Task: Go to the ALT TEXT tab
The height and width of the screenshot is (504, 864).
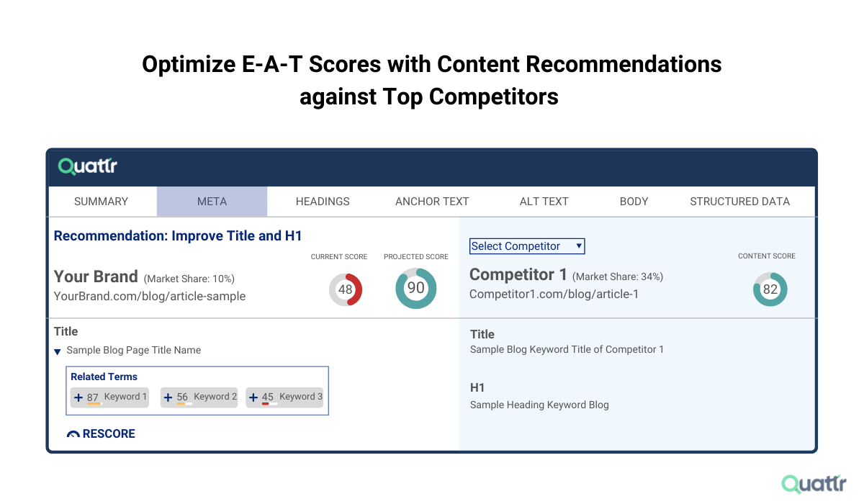Action: pyautogui.click(x=544, y=202)
